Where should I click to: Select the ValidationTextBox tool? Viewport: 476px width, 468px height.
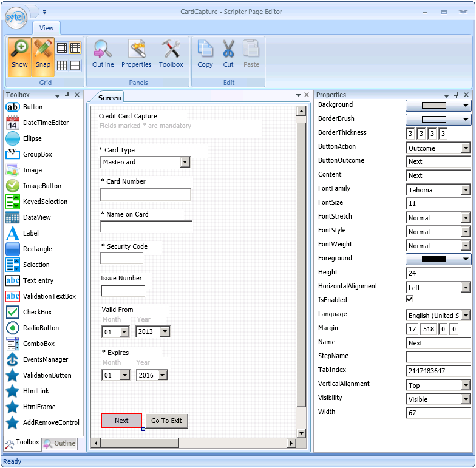[x=41, y=296]
